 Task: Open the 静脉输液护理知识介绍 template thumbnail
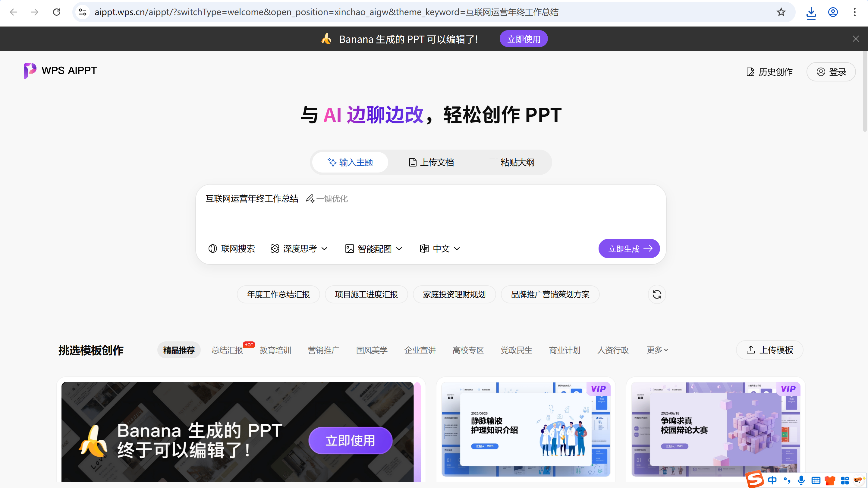[x=526, y=429]
